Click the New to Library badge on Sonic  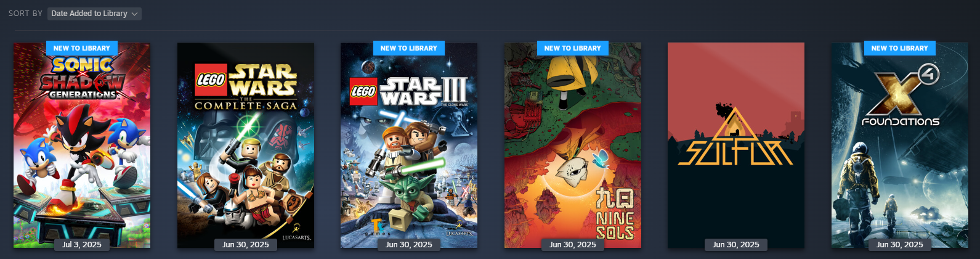click(82, 48)
